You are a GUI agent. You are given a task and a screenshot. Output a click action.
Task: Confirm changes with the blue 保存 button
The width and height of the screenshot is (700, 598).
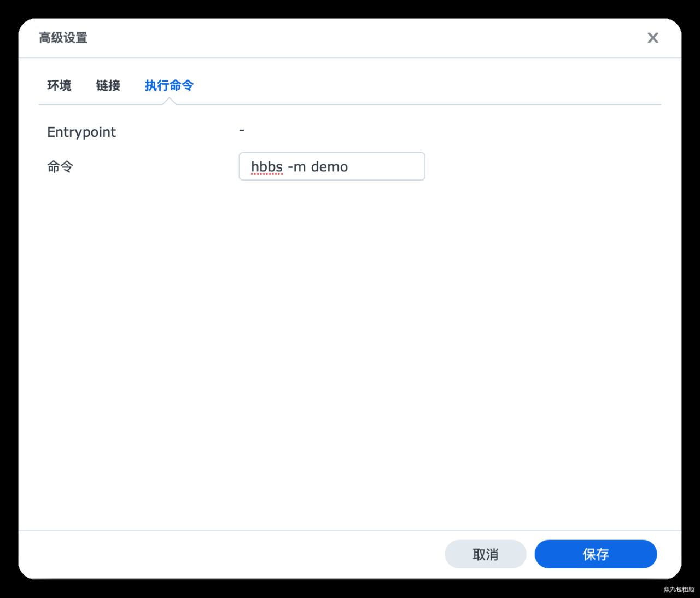(596, 554)
